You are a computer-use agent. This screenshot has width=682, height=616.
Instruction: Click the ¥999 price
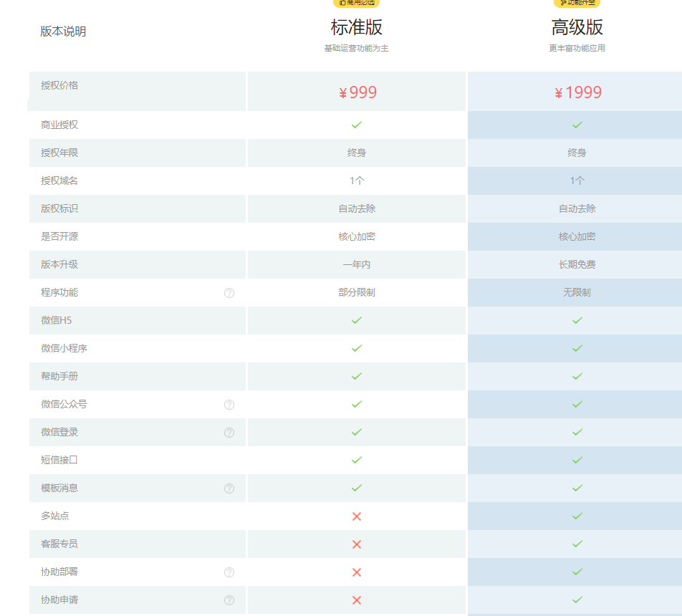point(357,92)
